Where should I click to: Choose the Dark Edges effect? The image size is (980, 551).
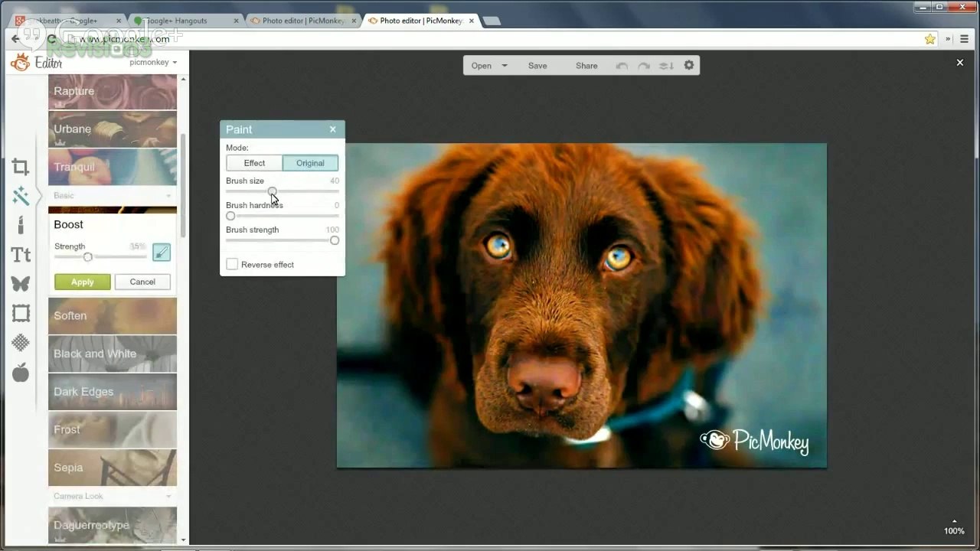(112, 392)
